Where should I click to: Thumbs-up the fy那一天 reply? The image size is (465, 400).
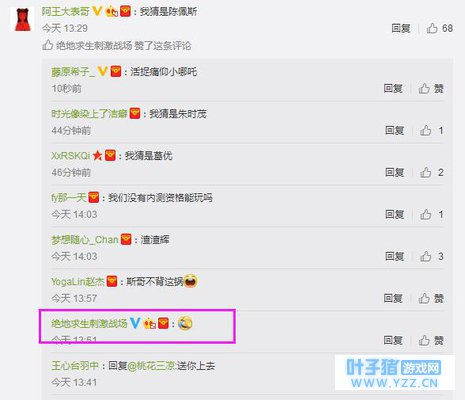pyautogui.click(x=431, y=214)
